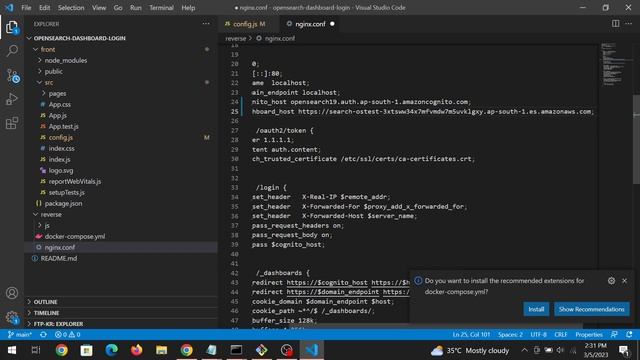Change language mode via Properties
The width and height of the screenshot is (640, 360).
(589, 334)
